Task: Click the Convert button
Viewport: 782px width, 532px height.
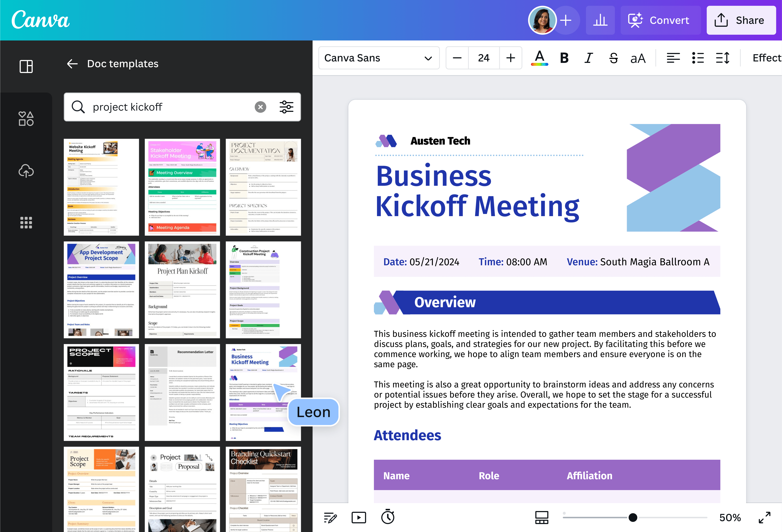Action: [x=660, y=20]
